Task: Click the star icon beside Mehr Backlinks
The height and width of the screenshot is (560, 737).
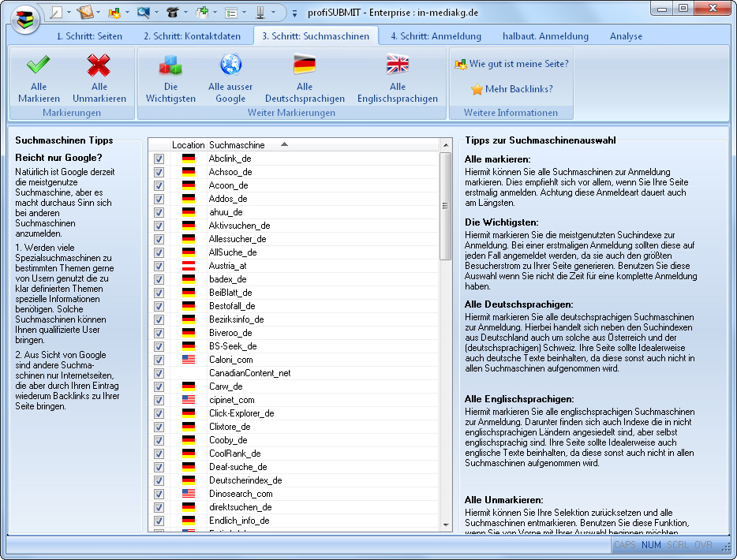Action: (477, 89)
